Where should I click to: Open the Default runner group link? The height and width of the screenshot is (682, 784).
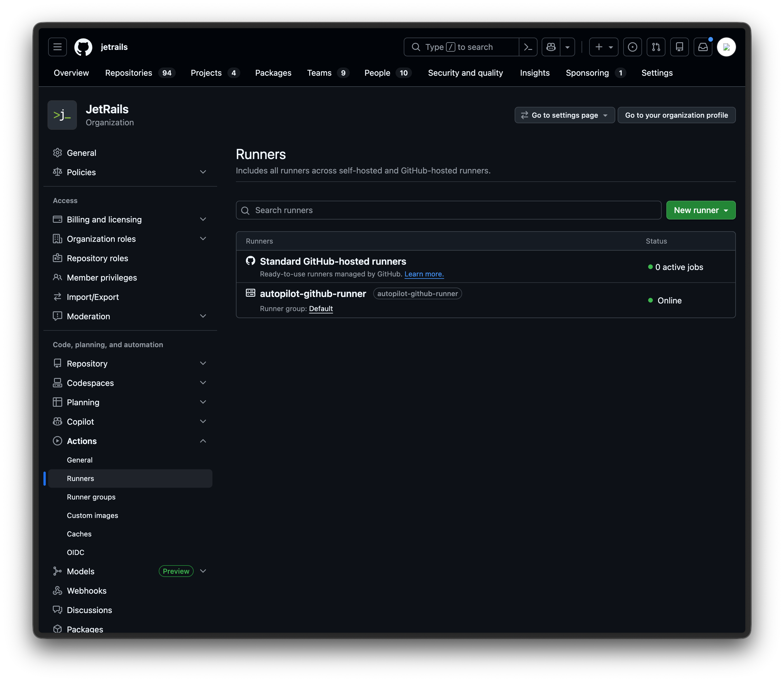(x=321, y=309)
